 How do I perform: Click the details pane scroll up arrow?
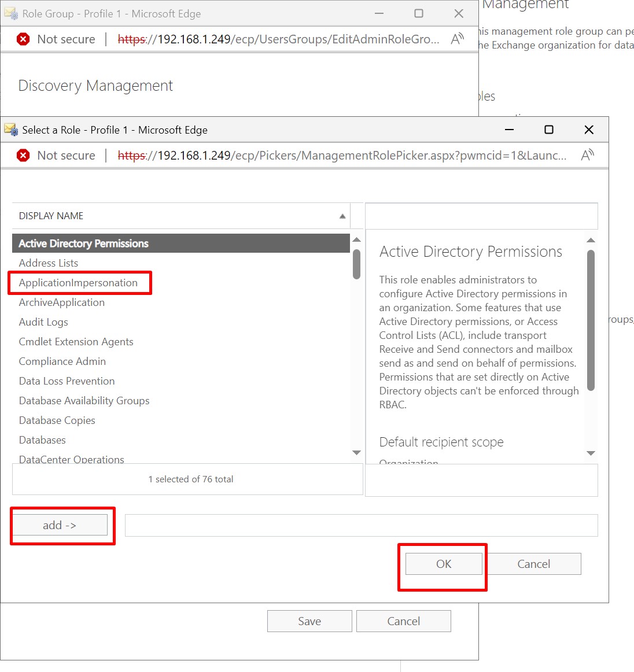point(591,241)
